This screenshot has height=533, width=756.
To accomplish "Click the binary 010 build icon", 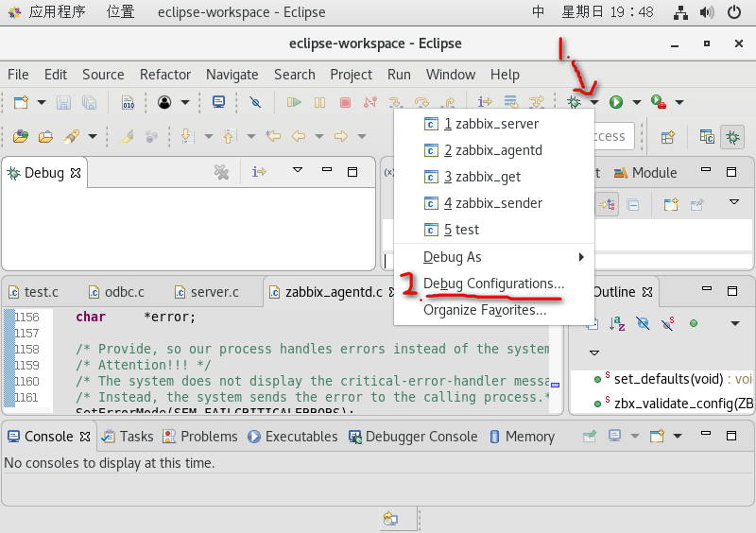I will click(x=128, y=102).
